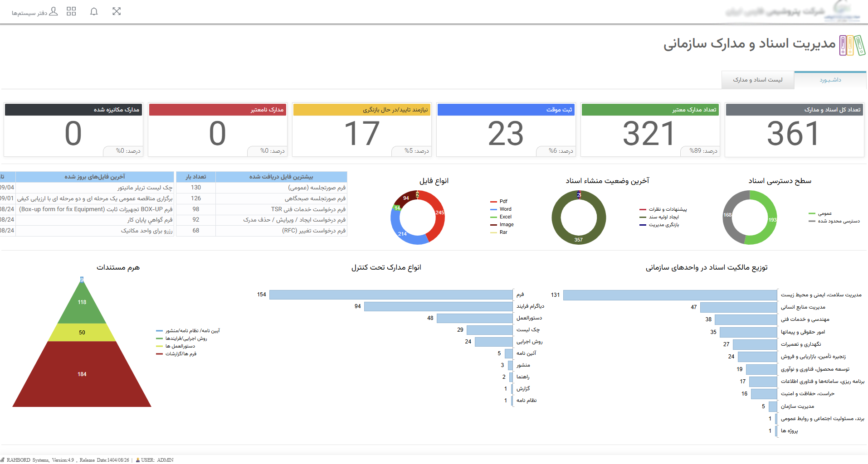Screen dimensions: 868x464
Task: Click the user profile icon دفتر سیستم‌ها
Action: [53, 11]
